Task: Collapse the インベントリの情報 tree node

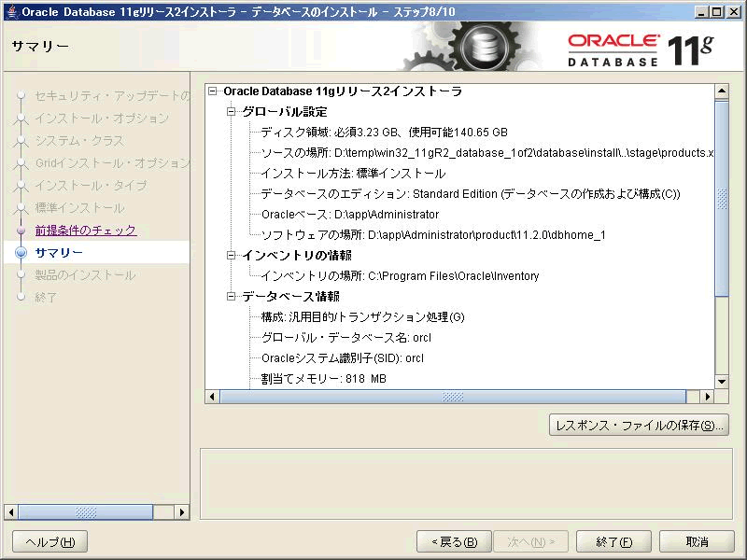Action: (233, 255)
